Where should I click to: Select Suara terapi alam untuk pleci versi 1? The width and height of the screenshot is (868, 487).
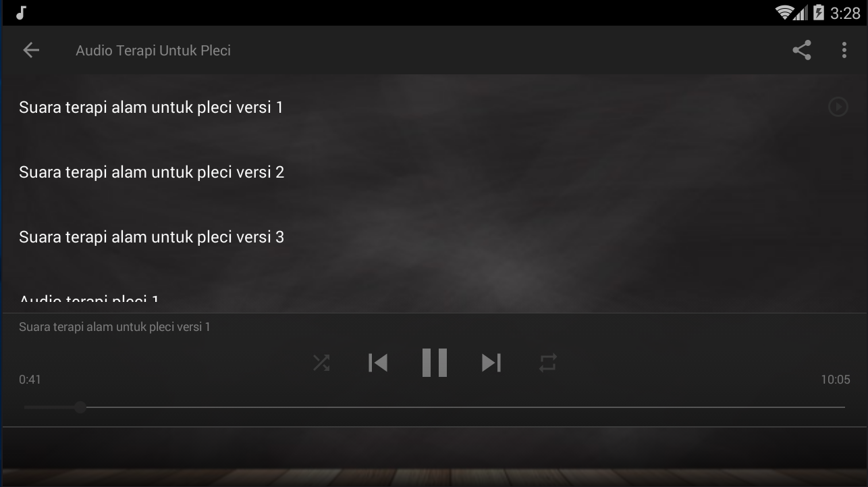(x=434, y=107)
